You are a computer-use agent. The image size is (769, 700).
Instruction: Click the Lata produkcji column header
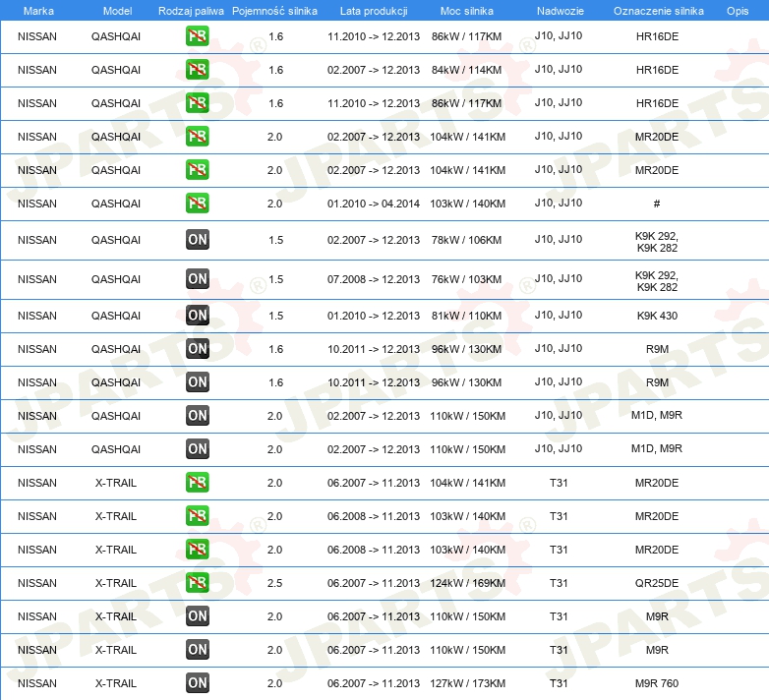click(x=374, y=11)
